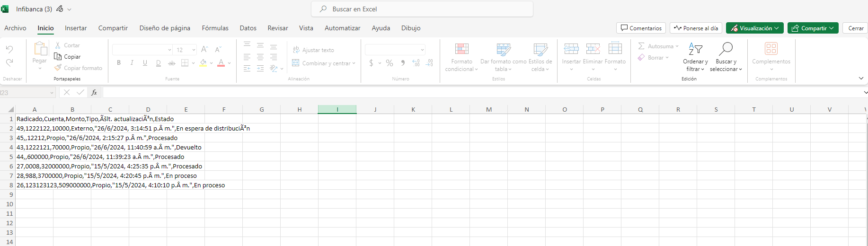The width and height of the screenshot is (868, 246).
Task: Open the green Compartir button
Action: 813,28
